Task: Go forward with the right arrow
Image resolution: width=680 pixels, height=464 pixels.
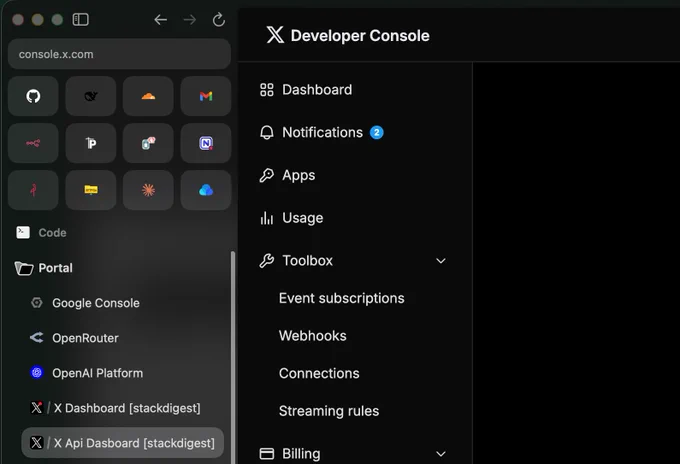Action: click(x=190, y=20)
